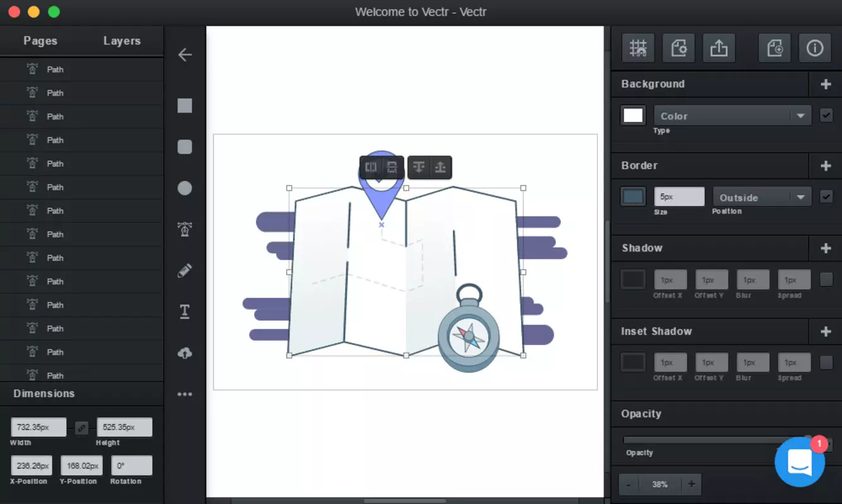Viewport: 842px width, 504px height.
Task: Open the info icon button
Action: pyautogui.click(x=815, y=48)
